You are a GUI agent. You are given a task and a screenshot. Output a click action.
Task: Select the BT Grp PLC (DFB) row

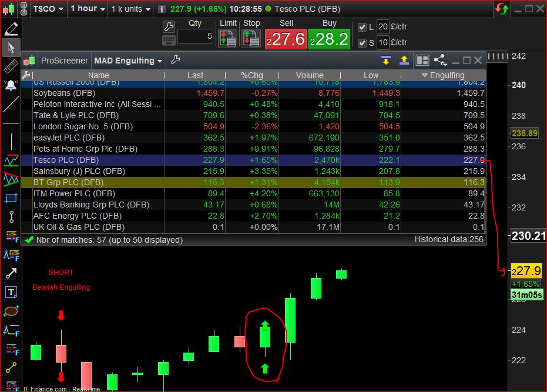click(x=254, y=182)
